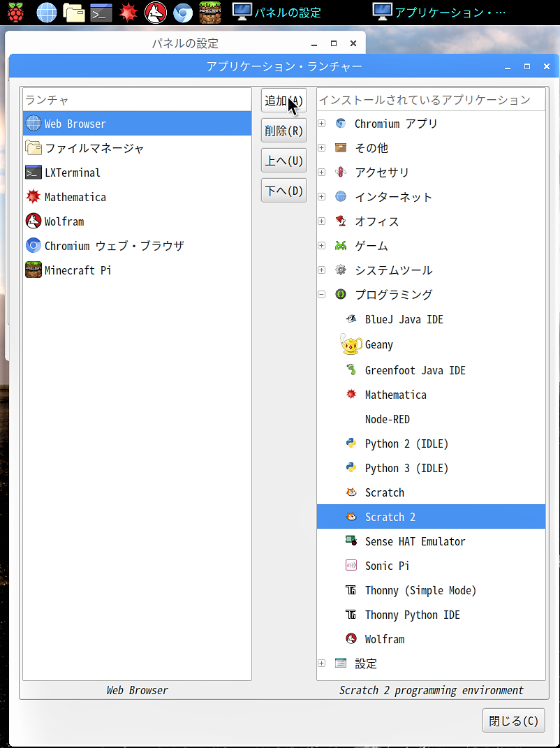The width and height of the screenshot is (560, 748).
Task: Expand the 設定 category
Action: click(321, 663)
